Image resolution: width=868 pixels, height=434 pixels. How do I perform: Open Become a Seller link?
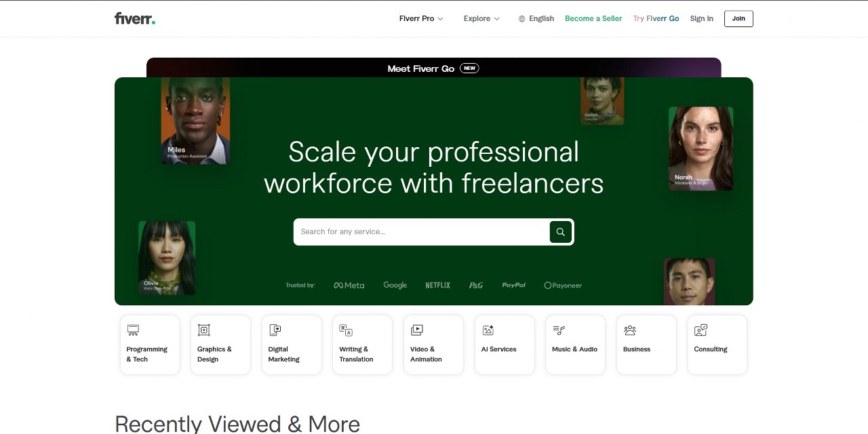(x=593, y=19)
